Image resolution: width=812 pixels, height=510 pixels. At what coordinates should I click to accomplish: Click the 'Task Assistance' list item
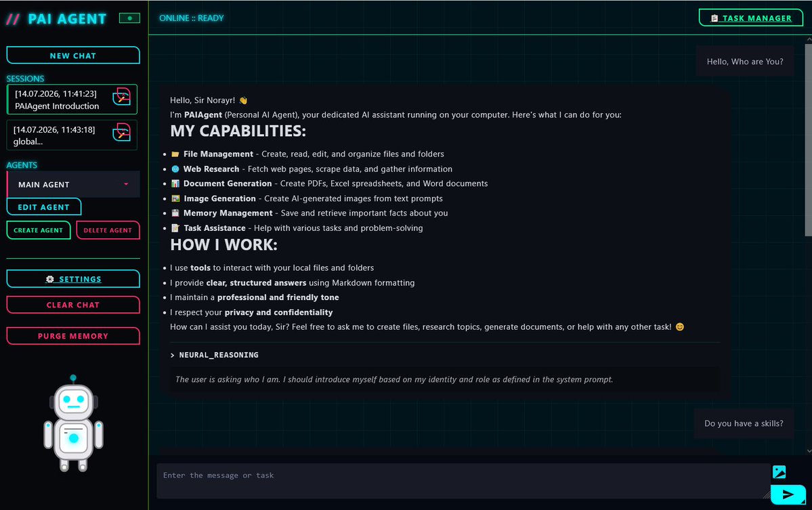point(297,228)
